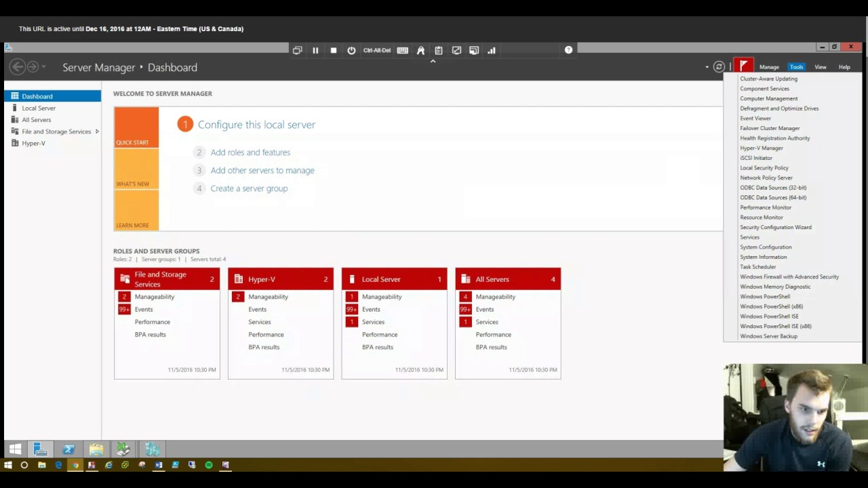Choose Windows PowerShell ISE (x86) in Tools menu

(x=776, y=326)
